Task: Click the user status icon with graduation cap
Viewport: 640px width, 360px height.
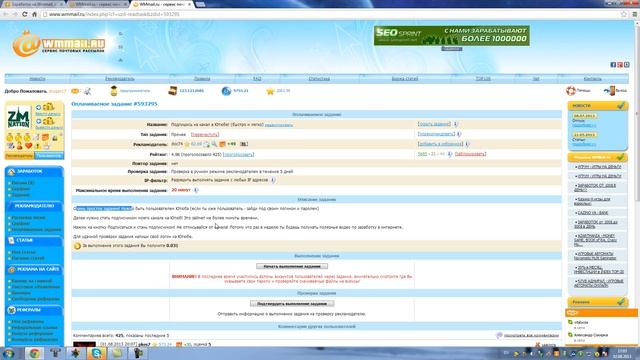Action: 114,91
